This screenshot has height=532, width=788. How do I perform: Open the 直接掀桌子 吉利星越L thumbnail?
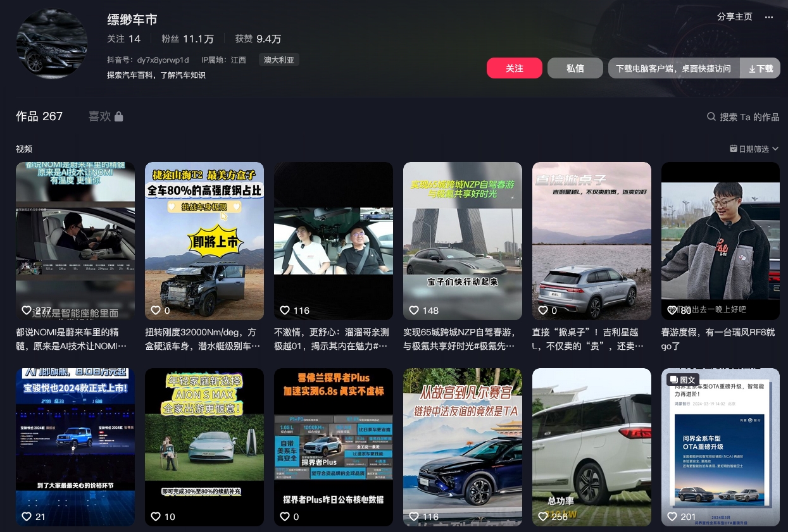pyautogui.click(x=592, y=241)
